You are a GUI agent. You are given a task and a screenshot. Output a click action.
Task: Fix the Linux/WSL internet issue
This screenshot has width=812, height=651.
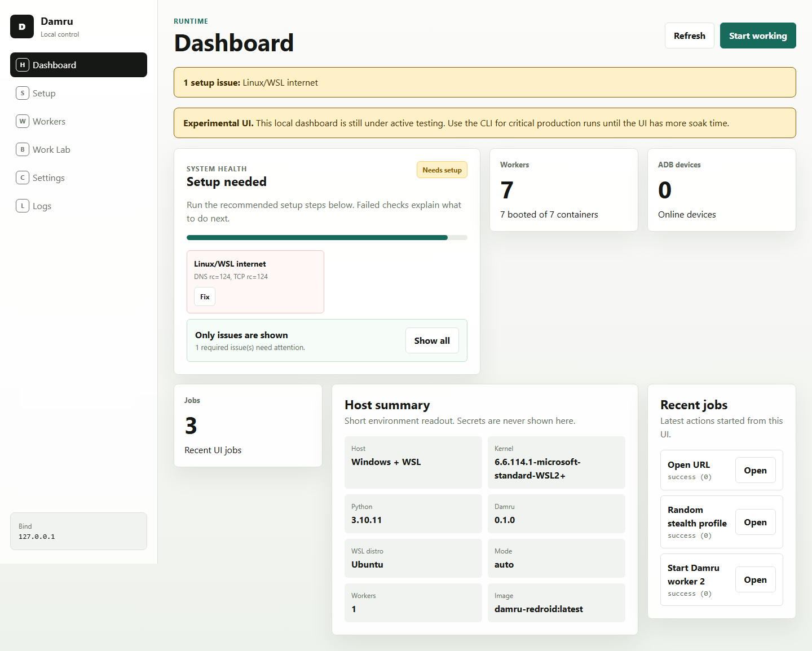pyautogui.click(x=205, y=296)
